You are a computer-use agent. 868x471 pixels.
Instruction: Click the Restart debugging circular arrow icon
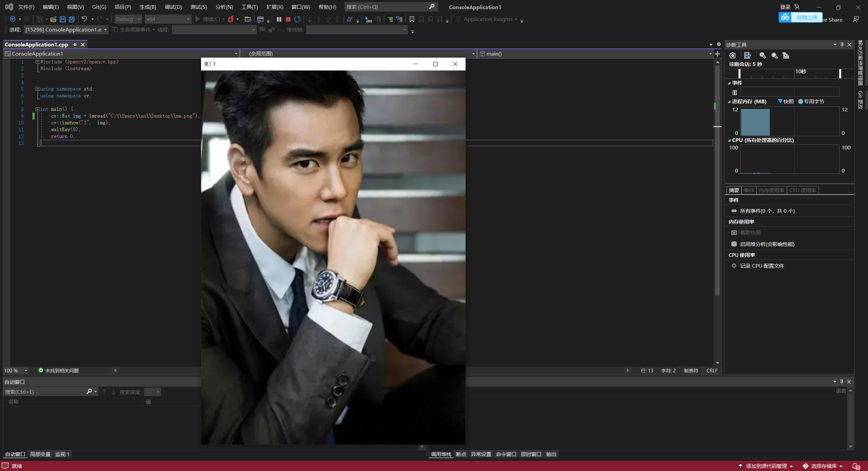pos(297,19)
